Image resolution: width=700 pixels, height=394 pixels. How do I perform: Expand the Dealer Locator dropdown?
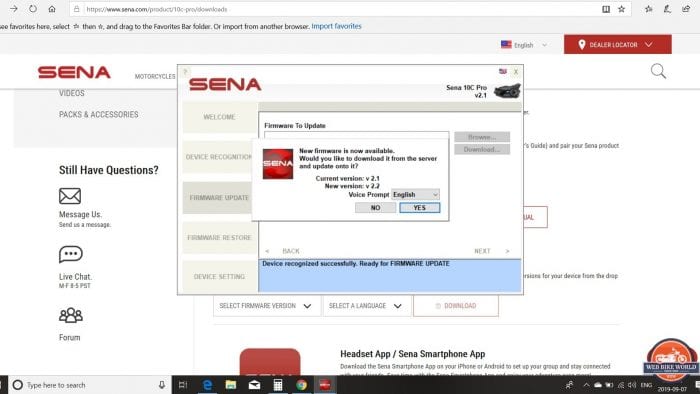[617, 45]
